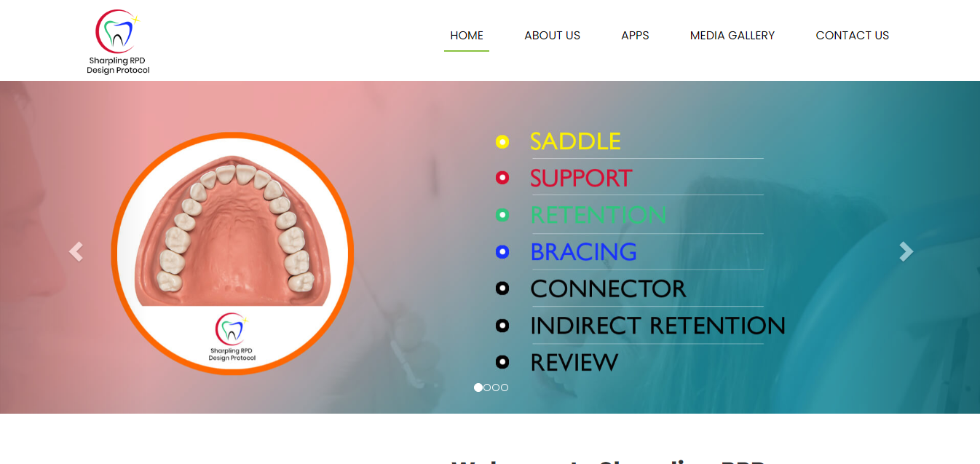Click the black Connector bullet circle

(x=502, y=288)
